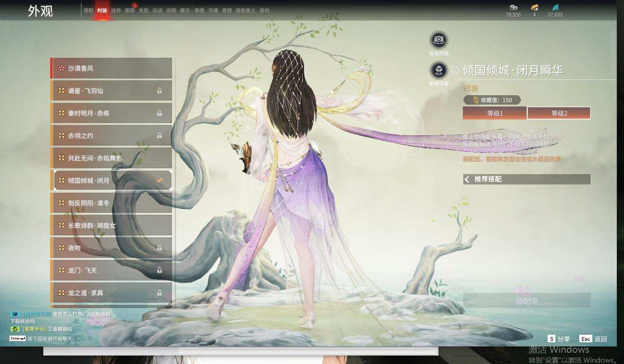This screenshot has width=624, height=364.
Task: Click the equipped checkmark on 倾国倾城·闭月
Action: point(159,180)
